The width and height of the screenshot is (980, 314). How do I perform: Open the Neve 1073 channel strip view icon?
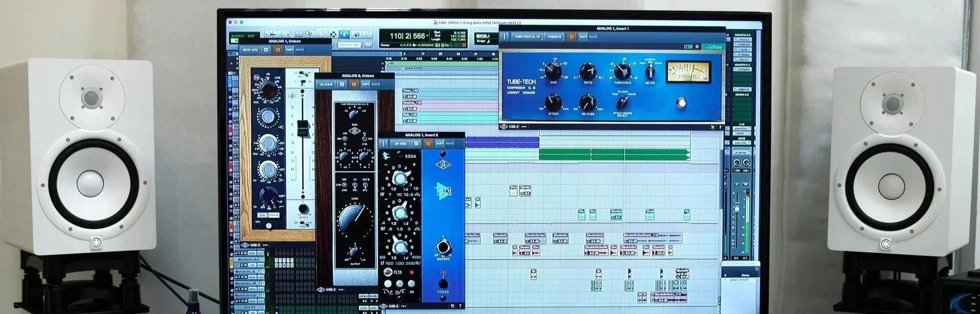tap(266, 50)
